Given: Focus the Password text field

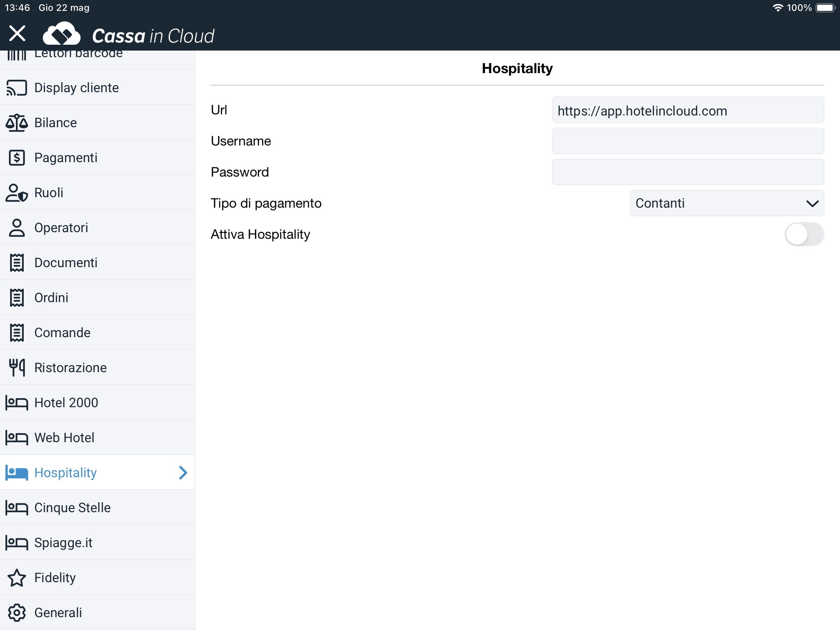Looking at the screenshot, I should click(688, 172).
